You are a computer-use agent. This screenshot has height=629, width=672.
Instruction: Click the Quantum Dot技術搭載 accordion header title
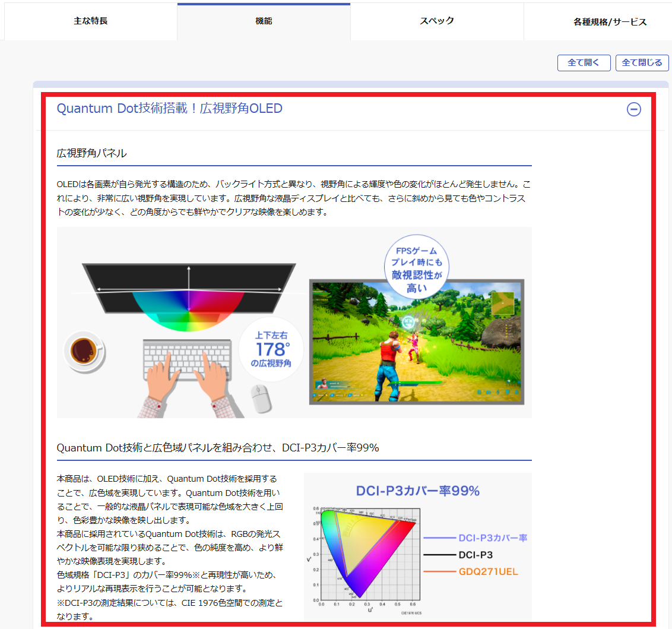[169, 109]
